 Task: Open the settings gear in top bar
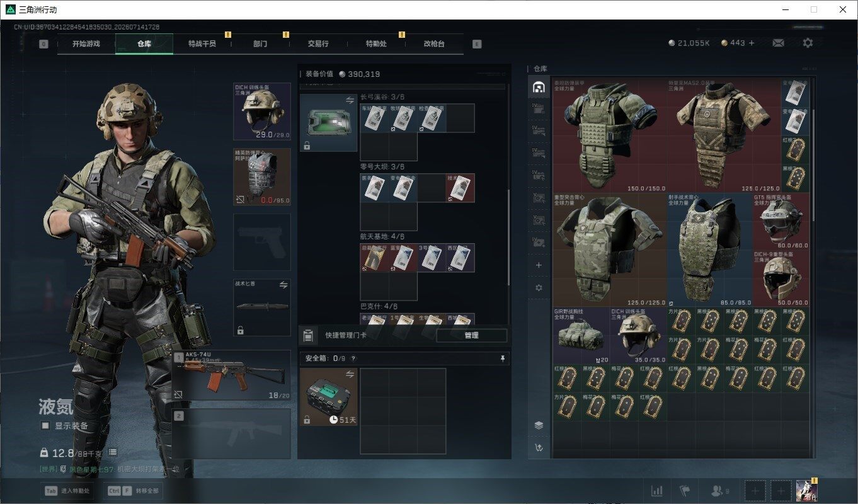coord(808,43)
